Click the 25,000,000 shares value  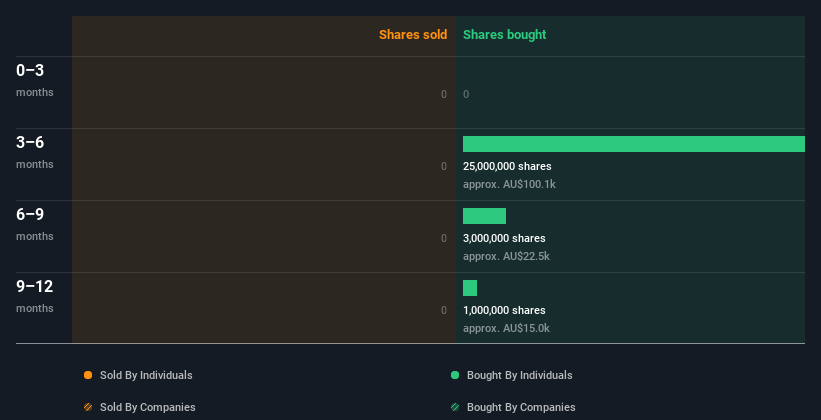tap(507, 167)
